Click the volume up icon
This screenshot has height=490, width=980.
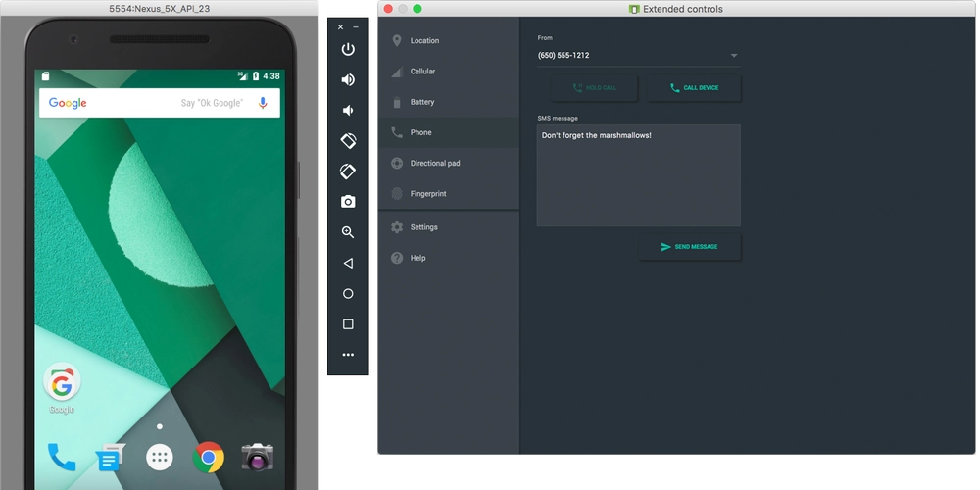[x=348, y=79]
